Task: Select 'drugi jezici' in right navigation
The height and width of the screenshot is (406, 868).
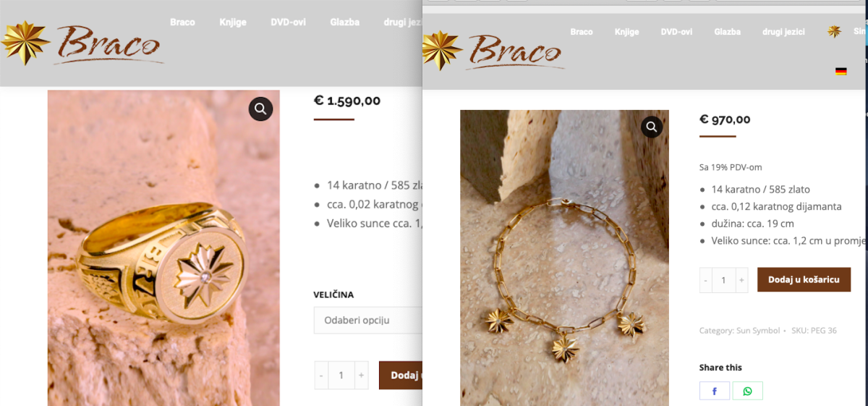Action: [783, 32]
